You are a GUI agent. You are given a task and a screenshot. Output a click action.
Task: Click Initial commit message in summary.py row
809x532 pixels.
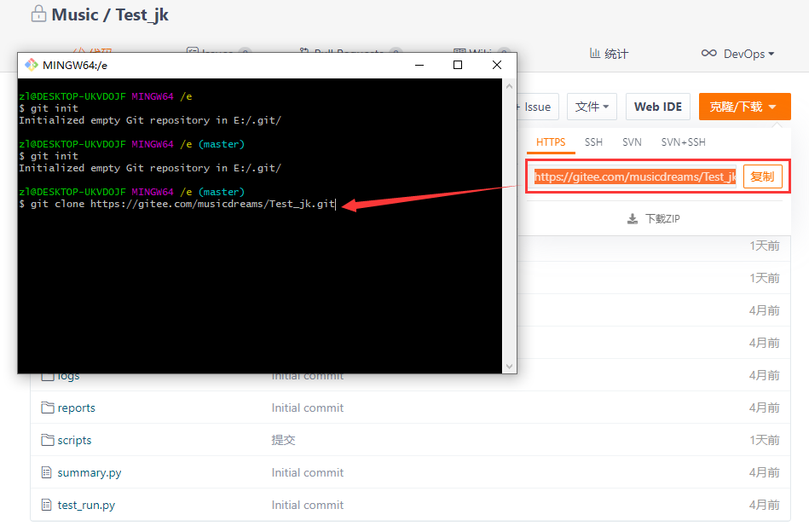[x=308, y=472]
